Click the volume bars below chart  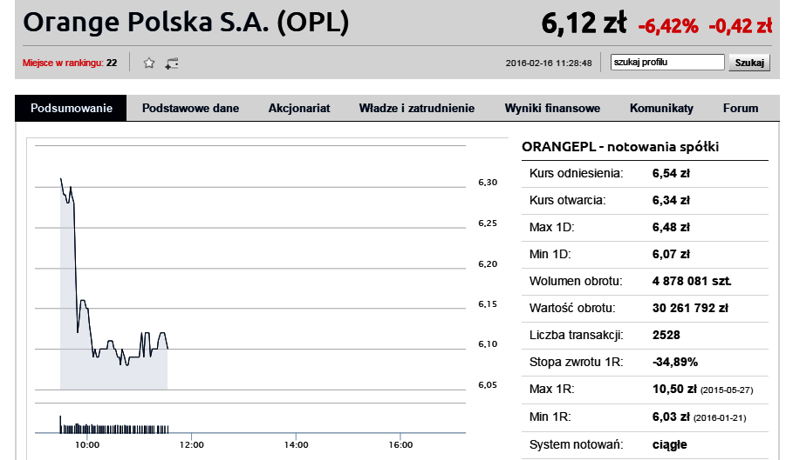(114, 425)
